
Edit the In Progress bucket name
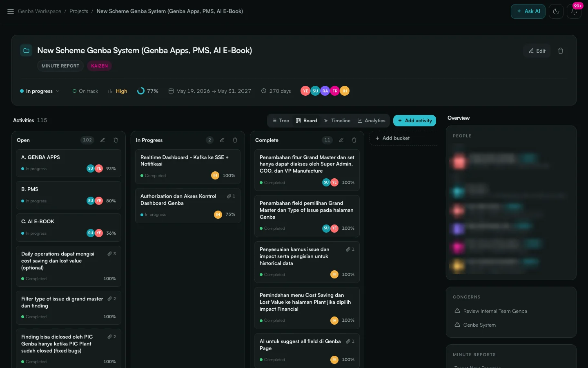pyautogui.click(x=222, y=140)
